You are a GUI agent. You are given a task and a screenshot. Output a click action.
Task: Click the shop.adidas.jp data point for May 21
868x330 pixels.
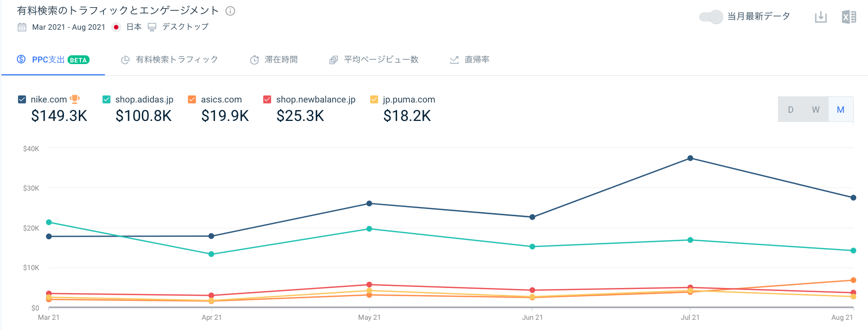(x=370, y=229)
